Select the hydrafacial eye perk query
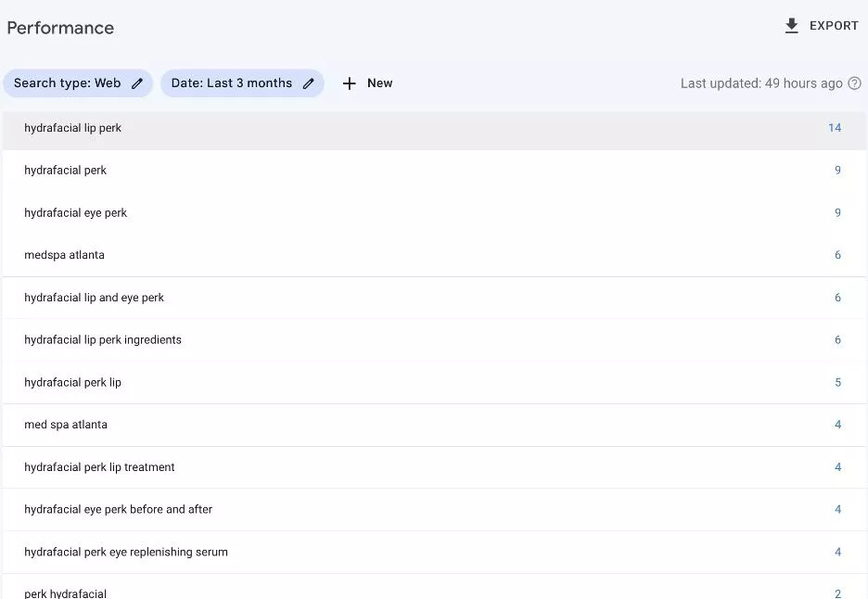 click(76, 213)
